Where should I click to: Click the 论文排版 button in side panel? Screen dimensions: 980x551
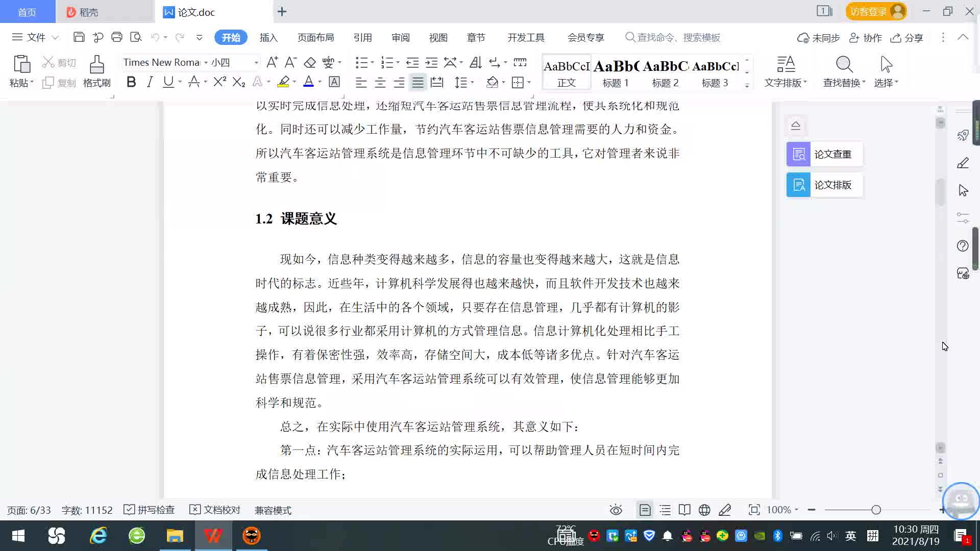824,185
